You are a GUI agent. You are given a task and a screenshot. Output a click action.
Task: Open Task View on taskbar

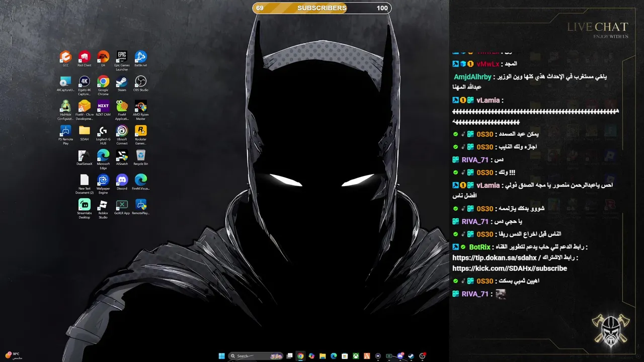coord(289,356)
